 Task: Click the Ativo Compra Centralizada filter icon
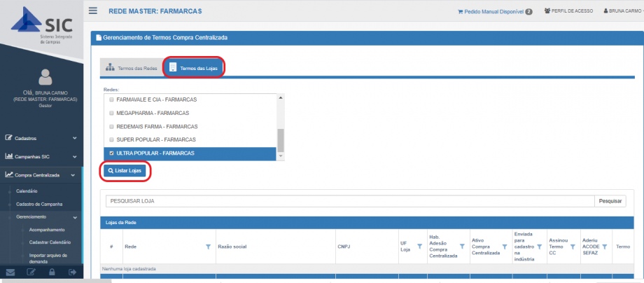pos(504,247)
